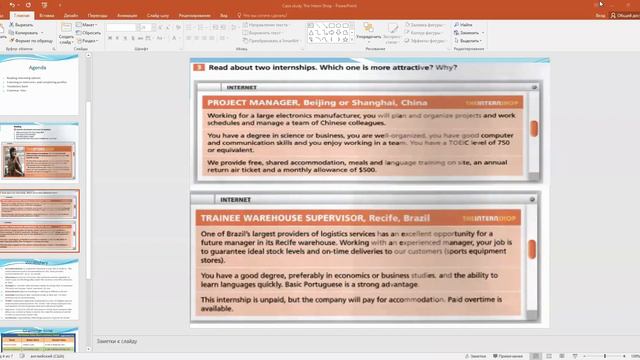Select the Agenda slide thumbnail

point(39,85)
